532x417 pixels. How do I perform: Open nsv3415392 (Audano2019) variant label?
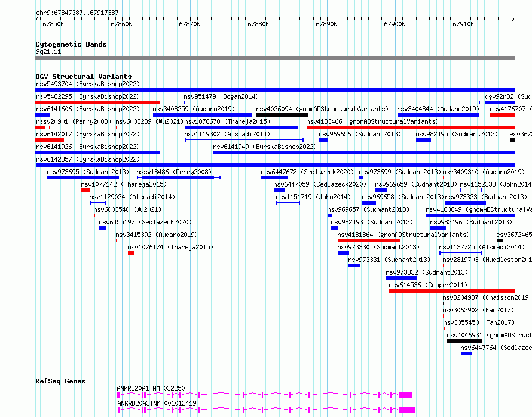157,235
